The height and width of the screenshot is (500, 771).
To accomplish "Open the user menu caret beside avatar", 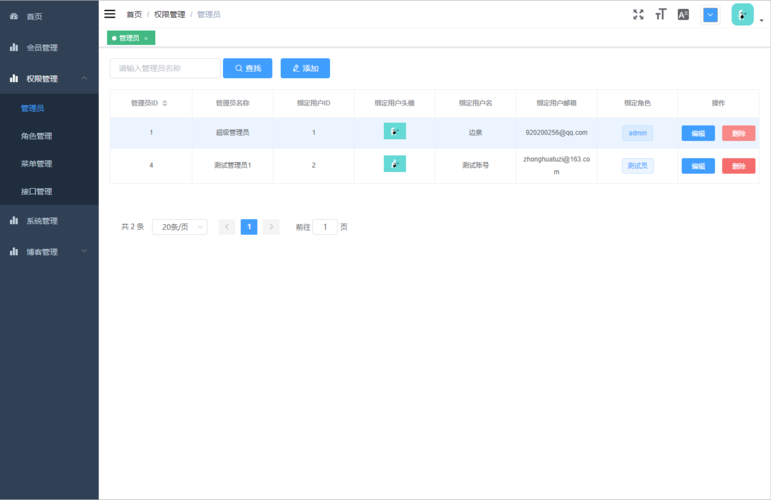I will pos(761,21).
